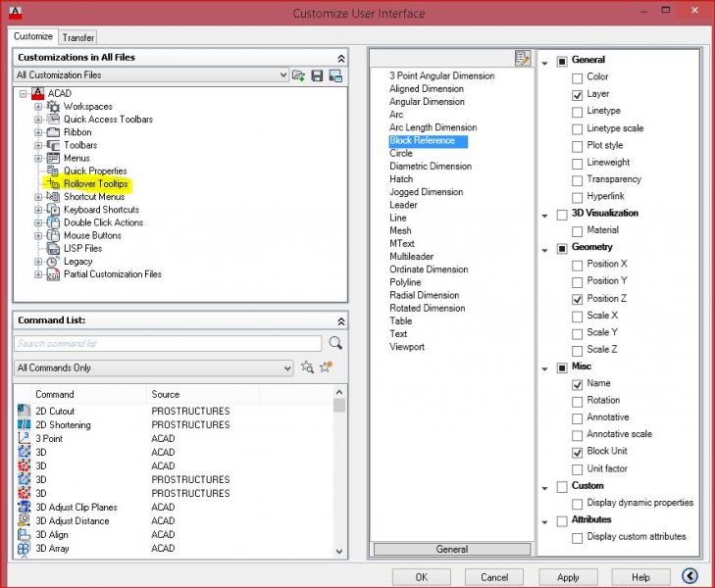Click the Help button
This screenshot has width=715, height=588.
(x=640, y=577)
